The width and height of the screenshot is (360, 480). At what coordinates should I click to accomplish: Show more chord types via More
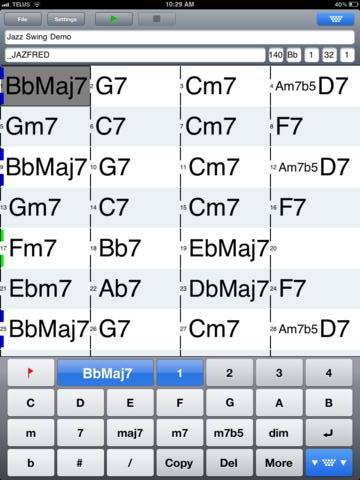279,463
